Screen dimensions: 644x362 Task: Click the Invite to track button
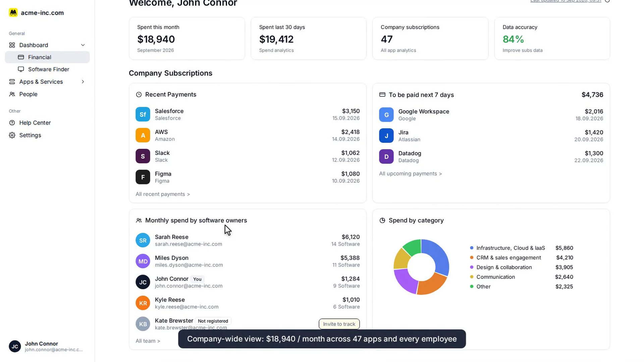(339, 324)
